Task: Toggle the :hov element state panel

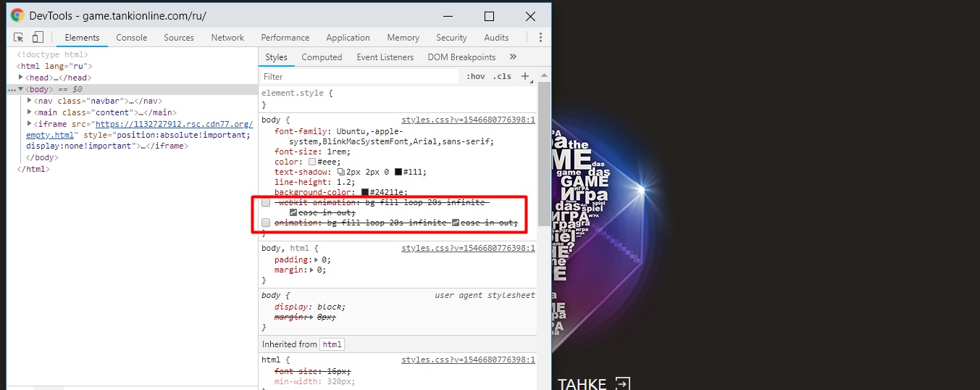Action: pos(476,76)
